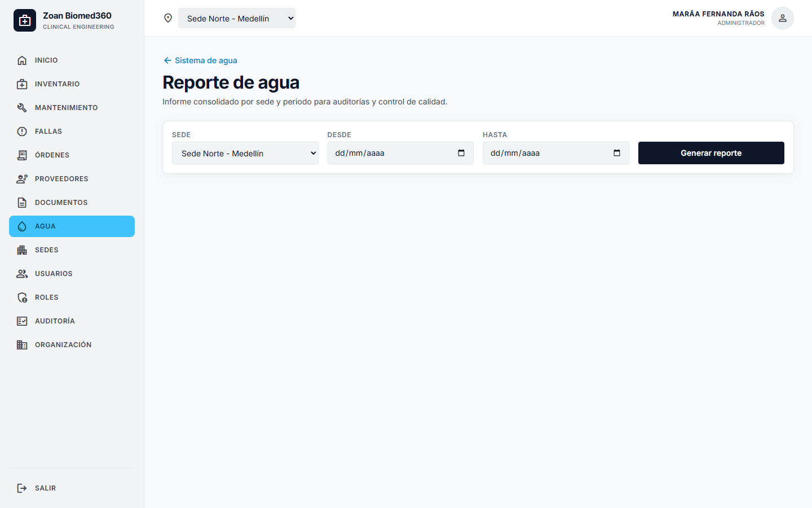Click the location pin icon in header
The image size is (812, 508).
coord(168,18)
